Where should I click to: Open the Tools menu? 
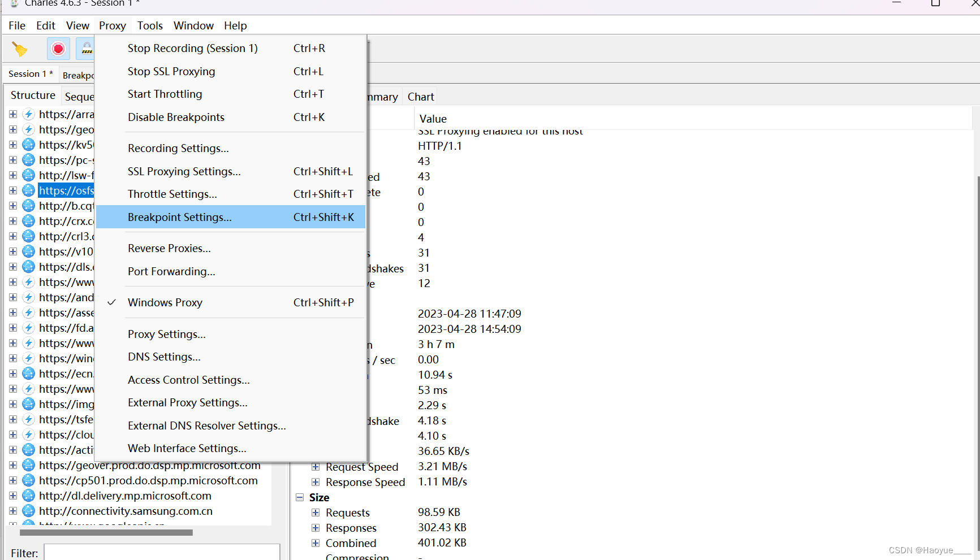click(x=150, y=25)
